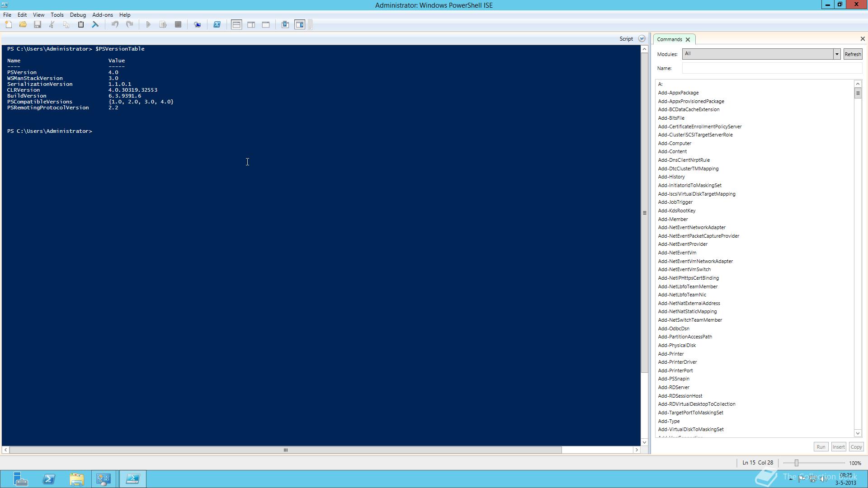Open File Explorer from taskbar
The height and width of the screenshot is (488, 868).
click(77, 479)
